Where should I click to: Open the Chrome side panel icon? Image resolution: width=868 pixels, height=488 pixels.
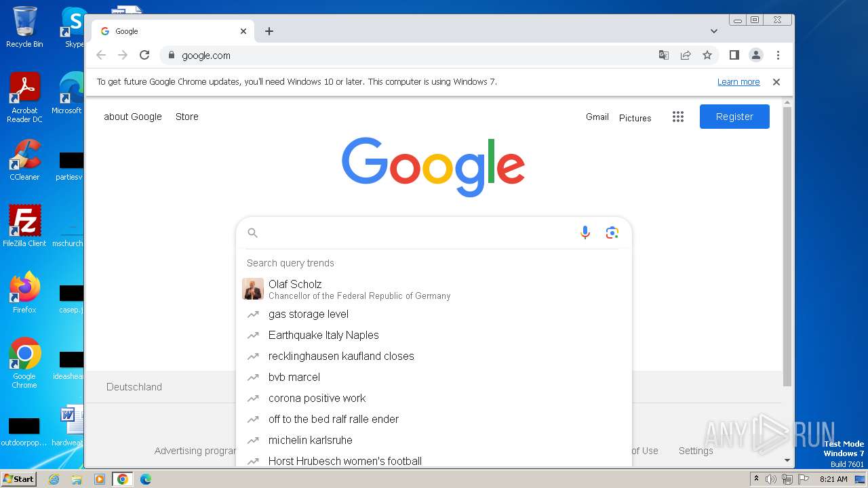734,56
